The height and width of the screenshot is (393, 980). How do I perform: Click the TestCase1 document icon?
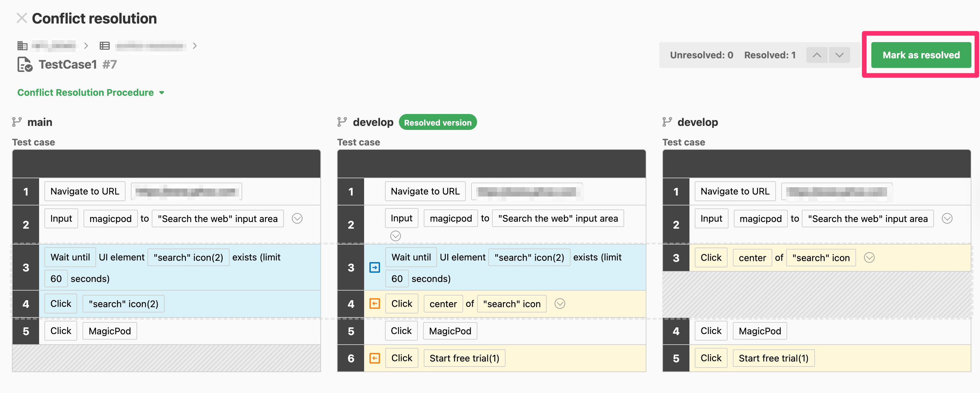pyautogui.click(x=25, y=64)
